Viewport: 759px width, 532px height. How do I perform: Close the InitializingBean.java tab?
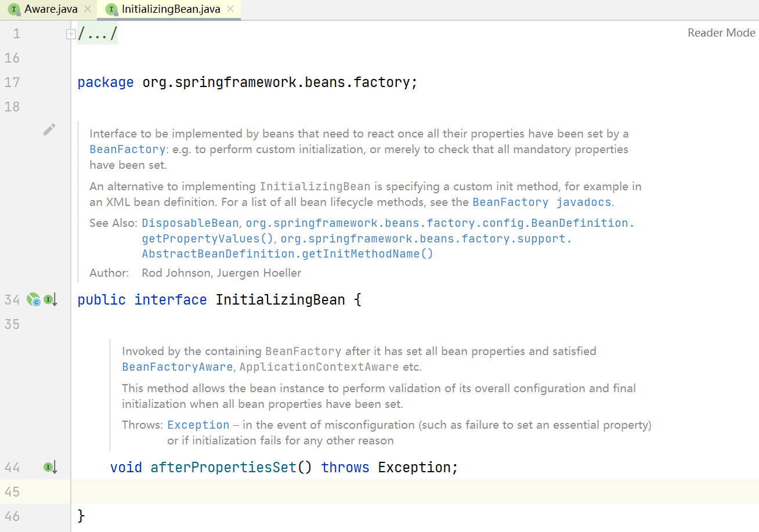pos(230,9)
